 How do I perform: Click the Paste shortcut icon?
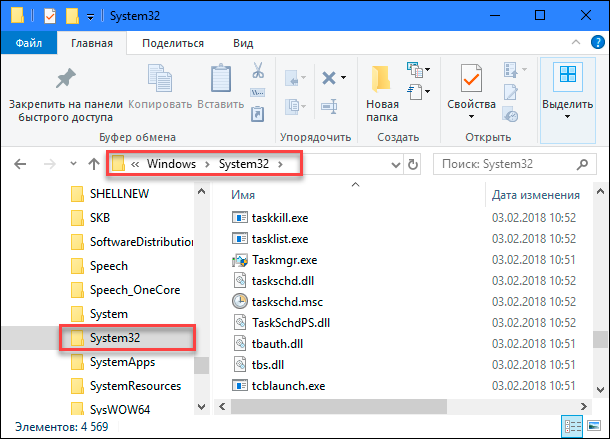tap(258, 114)
